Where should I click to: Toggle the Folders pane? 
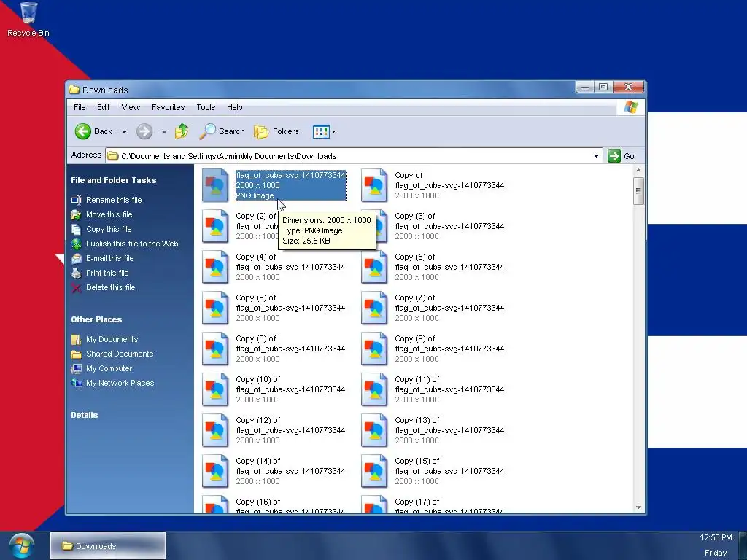click(x=276, y=131)
